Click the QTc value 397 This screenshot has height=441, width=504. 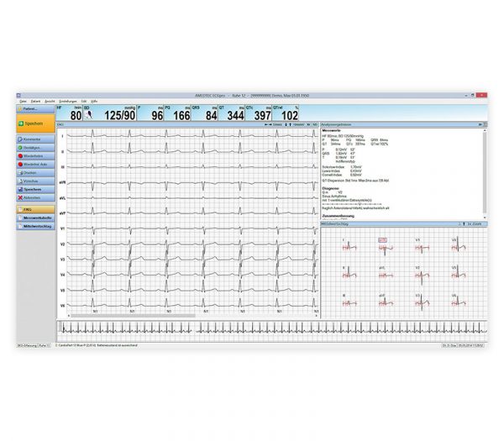tap(263, 116)
